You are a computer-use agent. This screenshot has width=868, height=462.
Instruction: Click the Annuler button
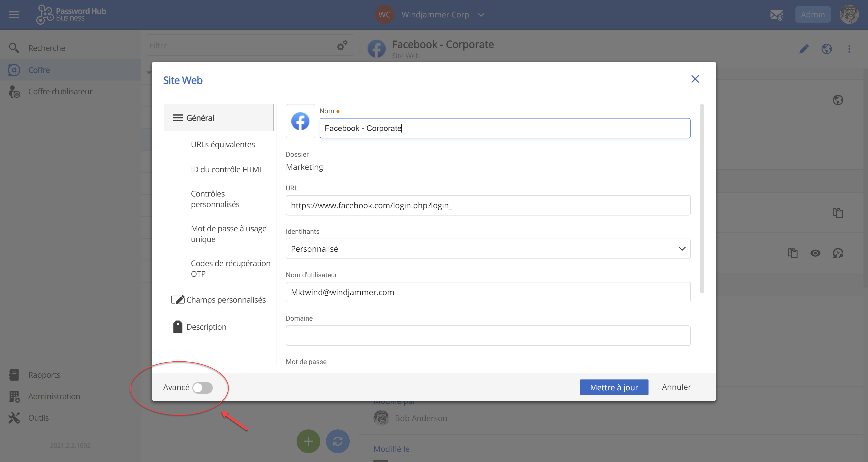click(x=676, y=387)
